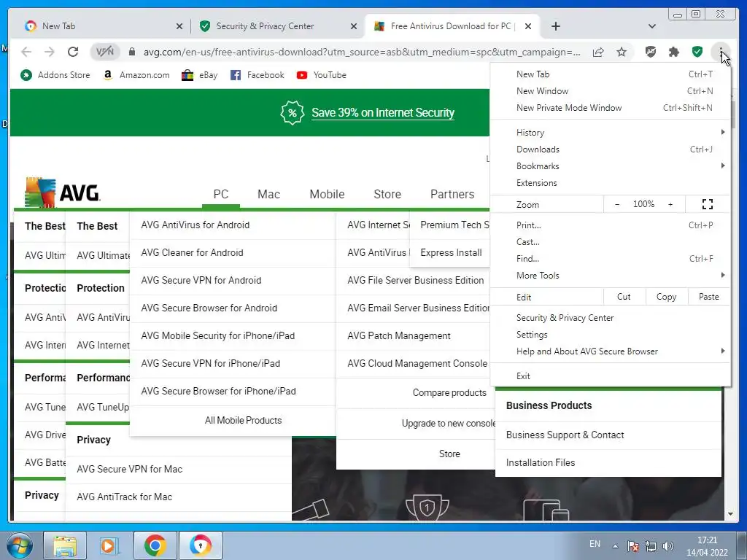Open AVG Patch Management link

coord(399,335)
